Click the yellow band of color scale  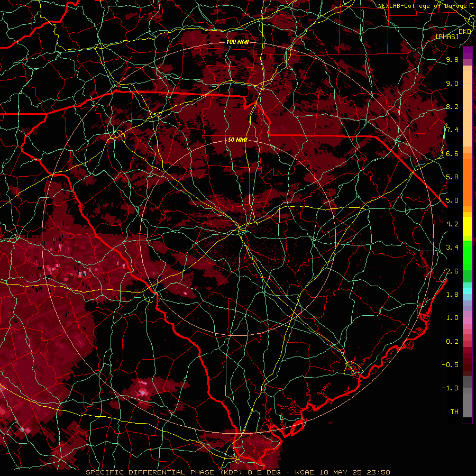[x=467, y=226]
